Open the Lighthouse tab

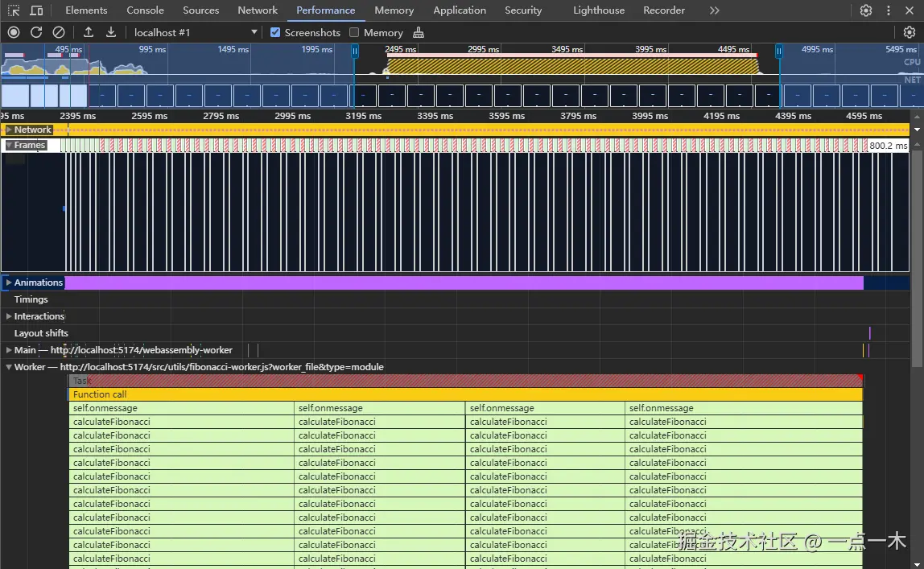[x=598, y=10]
